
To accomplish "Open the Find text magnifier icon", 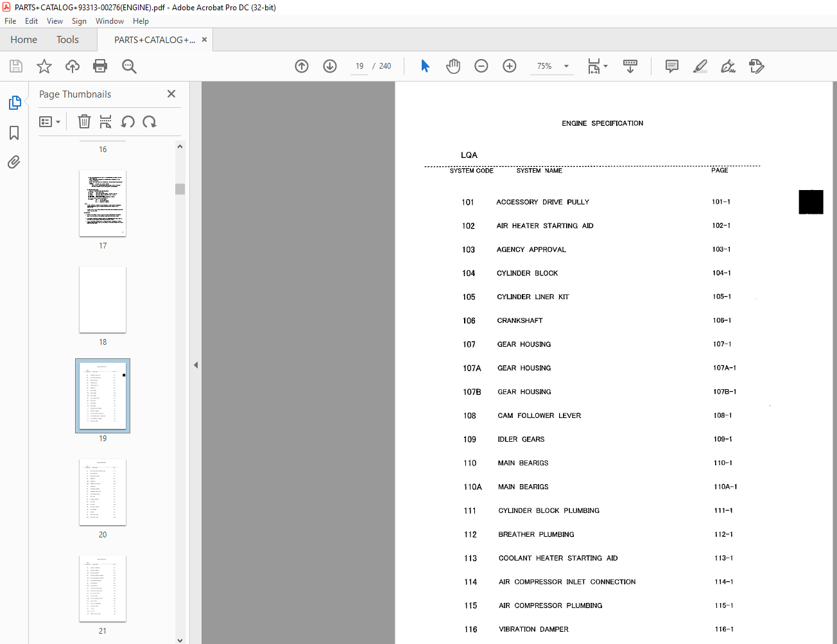I will (x=129, y=66).
